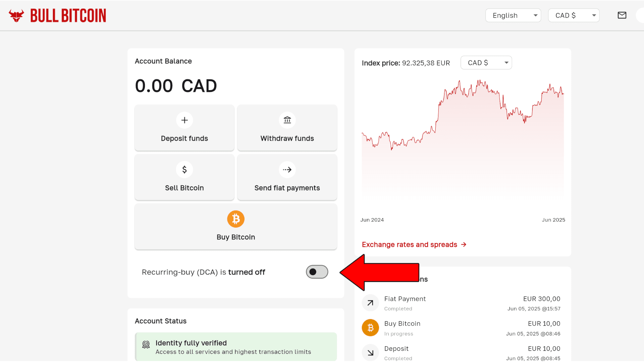Click the Account Balance heading
The height and width of the screenshot is (362, 644).
[x=163, y=61]
